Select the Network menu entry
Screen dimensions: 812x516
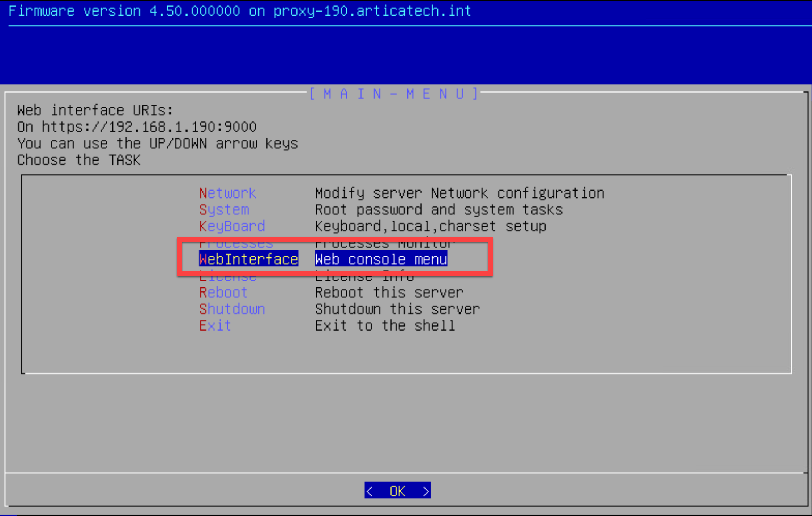227,193
